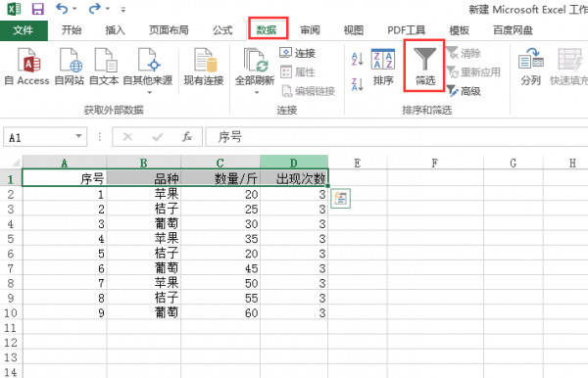
Task: Click 重新应用 filter button
Action: click(x=473, y=71)
